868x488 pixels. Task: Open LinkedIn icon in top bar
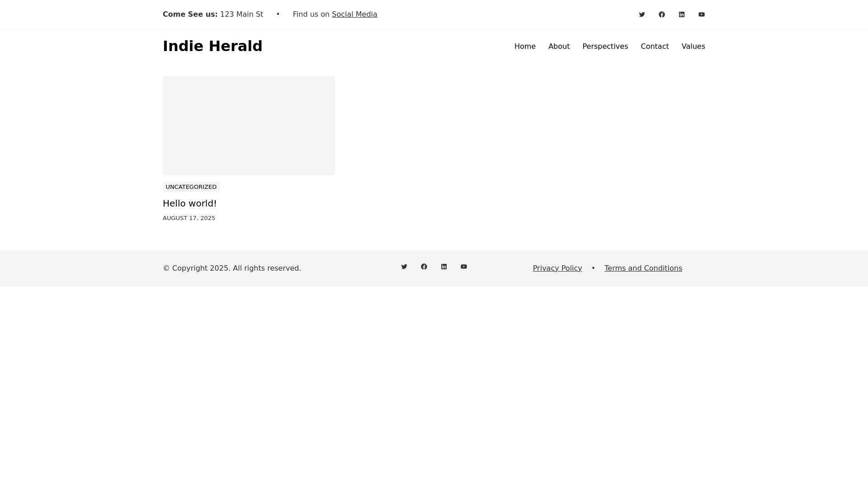pos(682,14)
